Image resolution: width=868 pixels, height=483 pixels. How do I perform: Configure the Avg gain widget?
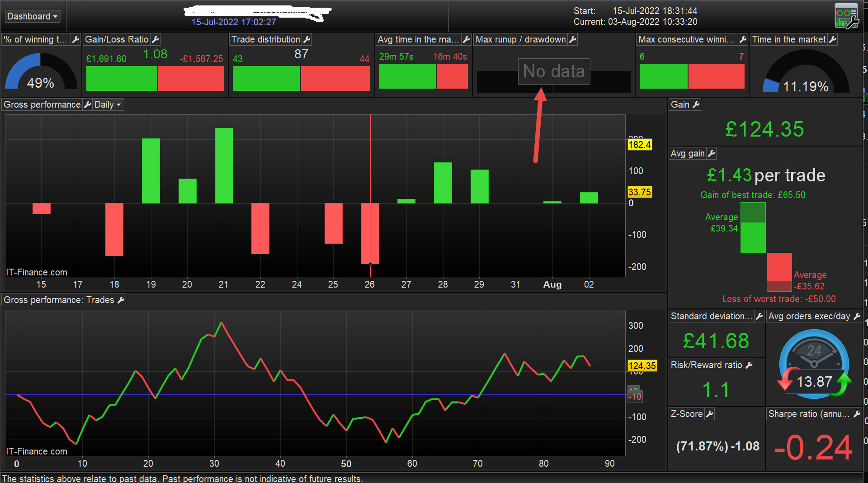712,153
